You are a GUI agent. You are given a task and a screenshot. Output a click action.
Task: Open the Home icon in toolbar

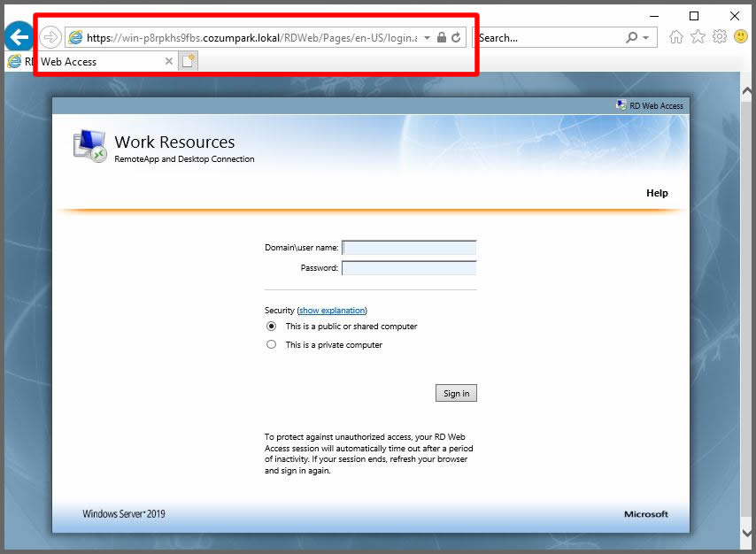[676, 37]
